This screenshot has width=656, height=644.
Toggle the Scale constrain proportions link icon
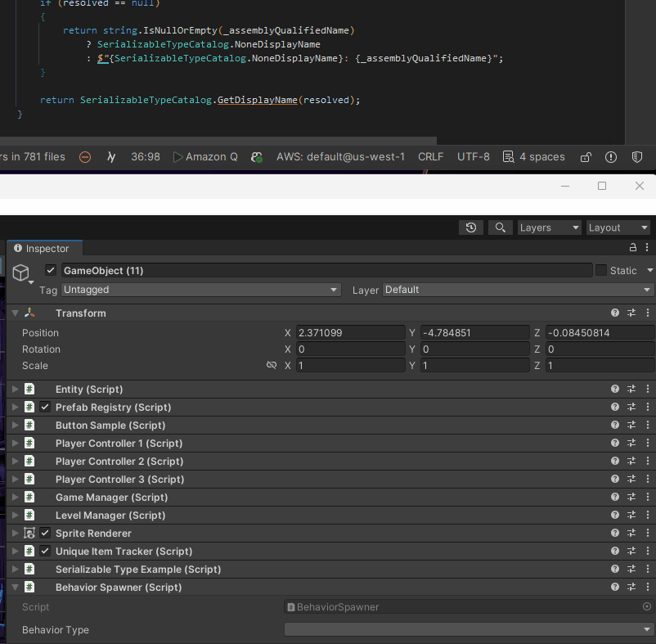(272, 365)
